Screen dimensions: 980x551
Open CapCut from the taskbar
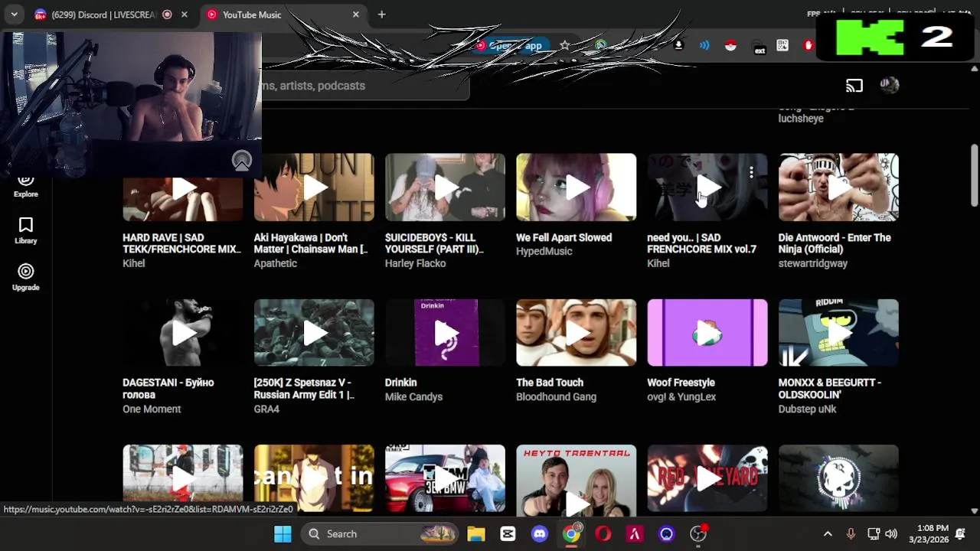508,534
